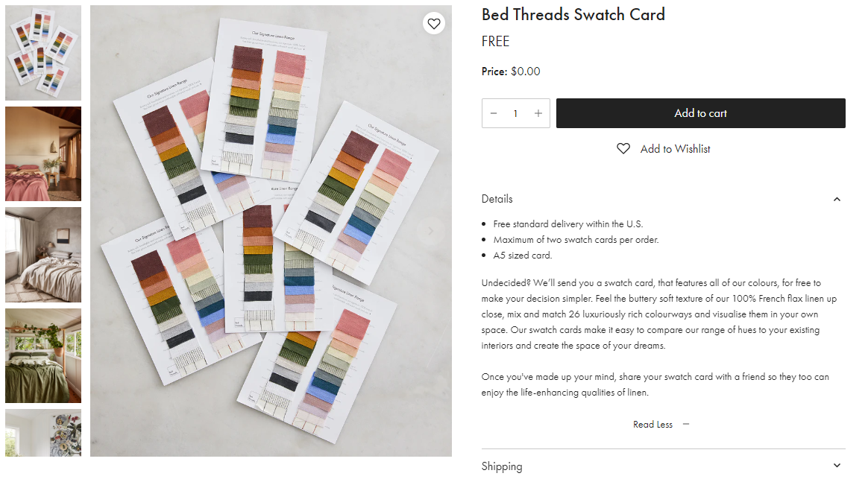Click the Add to Wishlist link
Viewport: 868px width, 482px height.
[x=676, y=149]
